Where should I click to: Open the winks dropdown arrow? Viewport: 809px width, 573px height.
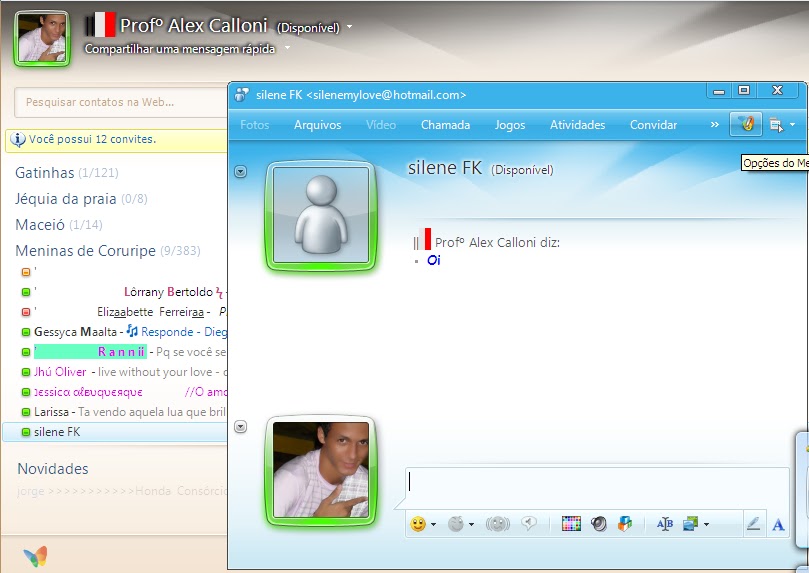pos(471,525)
